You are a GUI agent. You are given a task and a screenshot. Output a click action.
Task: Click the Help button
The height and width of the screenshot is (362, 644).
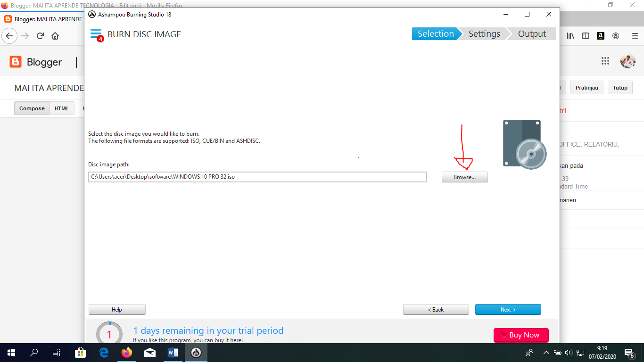117,310
